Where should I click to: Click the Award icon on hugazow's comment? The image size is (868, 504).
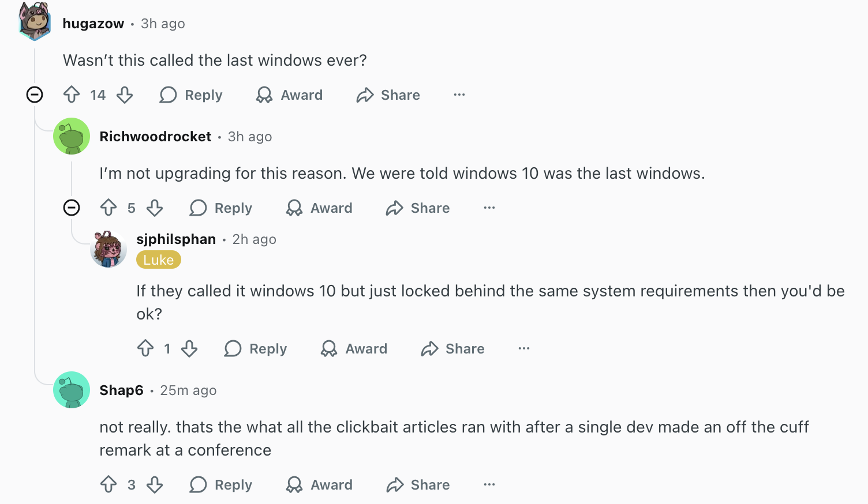(x=264, y=95)
